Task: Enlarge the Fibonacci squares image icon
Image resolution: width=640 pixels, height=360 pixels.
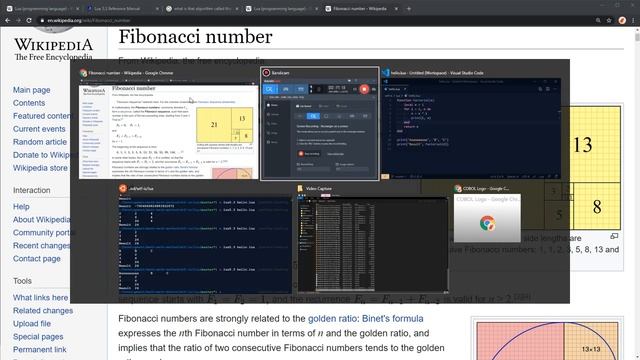Action: click(x=614, y=236)
